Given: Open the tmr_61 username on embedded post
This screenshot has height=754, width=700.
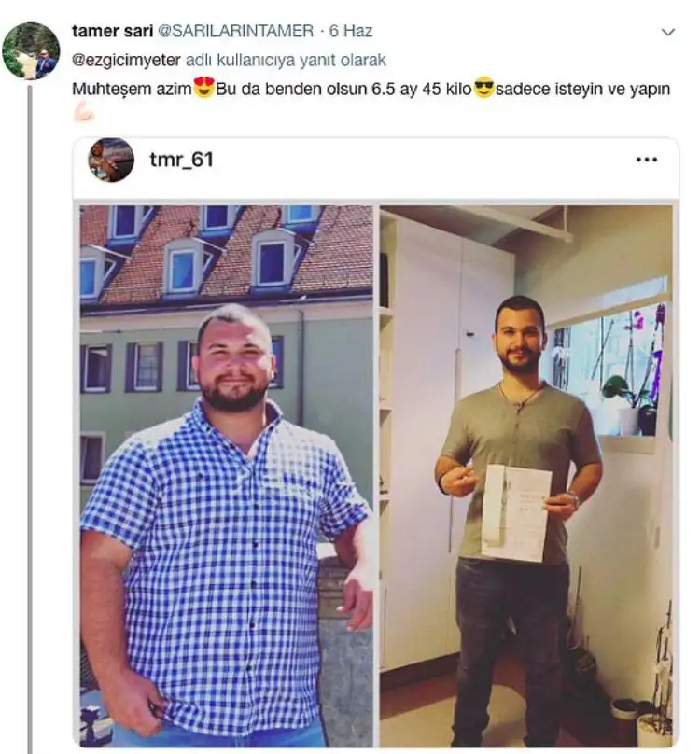Looking at the screenshot, I should 181,160.
